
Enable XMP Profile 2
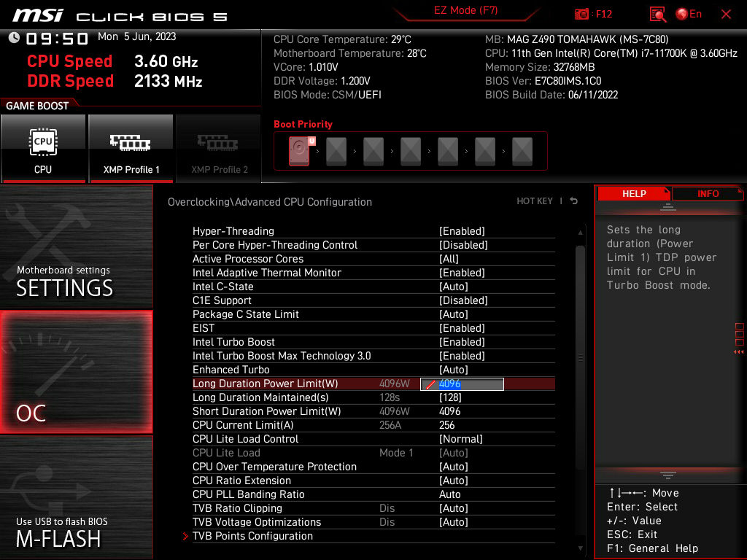(219, 149)
